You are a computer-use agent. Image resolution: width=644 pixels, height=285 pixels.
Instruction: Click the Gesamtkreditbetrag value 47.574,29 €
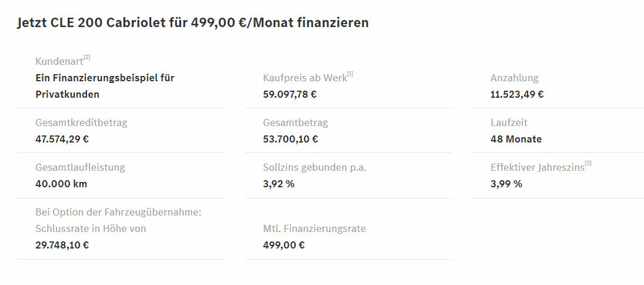pos(62,139)
